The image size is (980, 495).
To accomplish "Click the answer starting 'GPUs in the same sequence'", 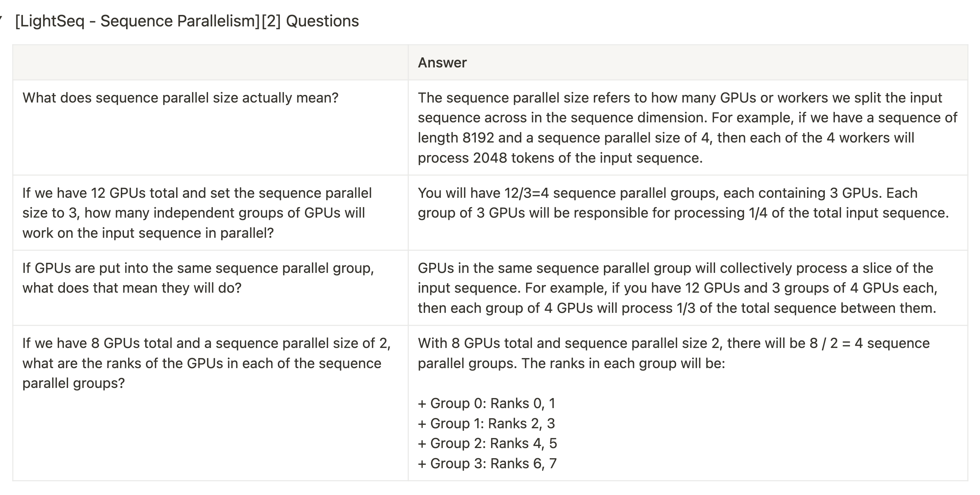I will (x=688, y=288).
